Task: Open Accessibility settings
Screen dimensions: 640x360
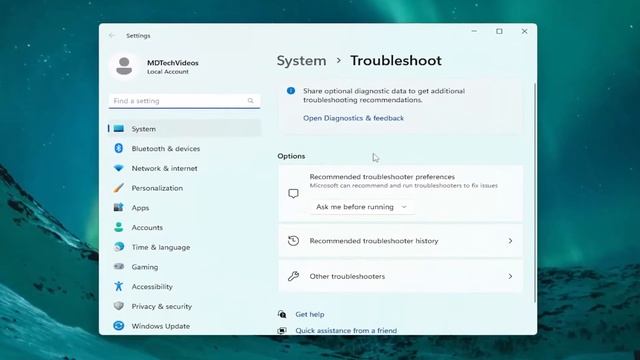Action: pyautogui.click(x=184, y=286)
